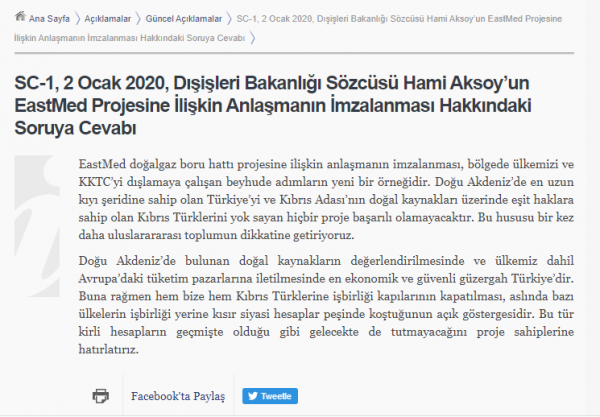
Task: Click horizontal divider line below breadcrumb
Action: click(x=300, y=52)
